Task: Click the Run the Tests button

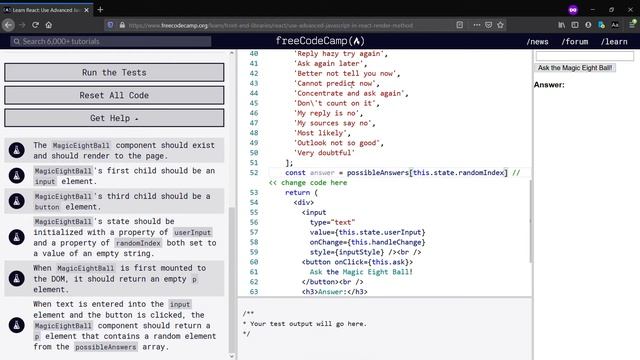Action: point(114,72)
